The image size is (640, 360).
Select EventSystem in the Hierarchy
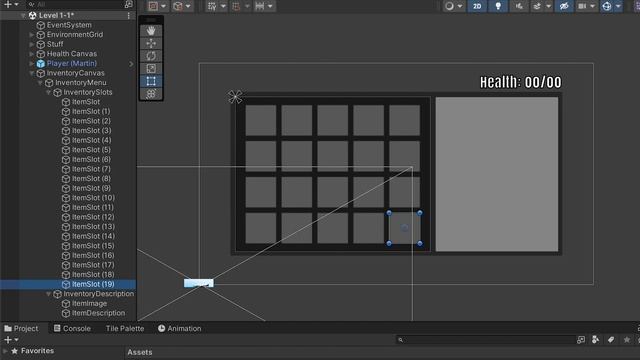(x=69, y=25)
